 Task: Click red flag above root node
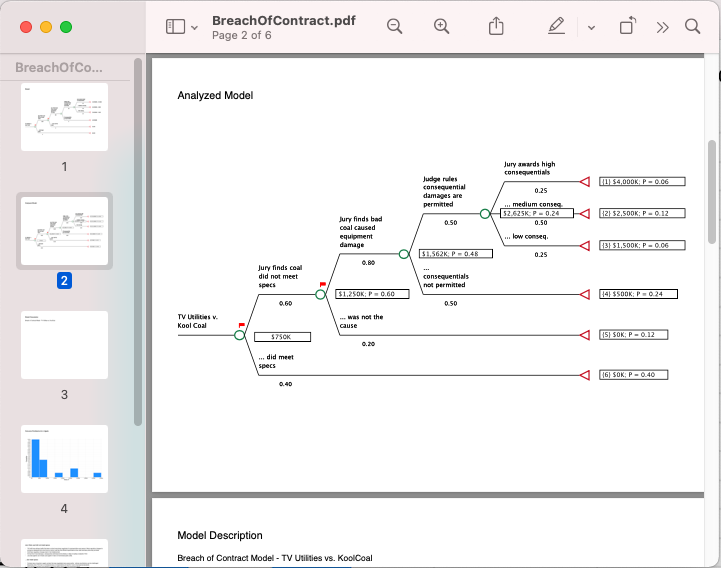click(241, 325)
